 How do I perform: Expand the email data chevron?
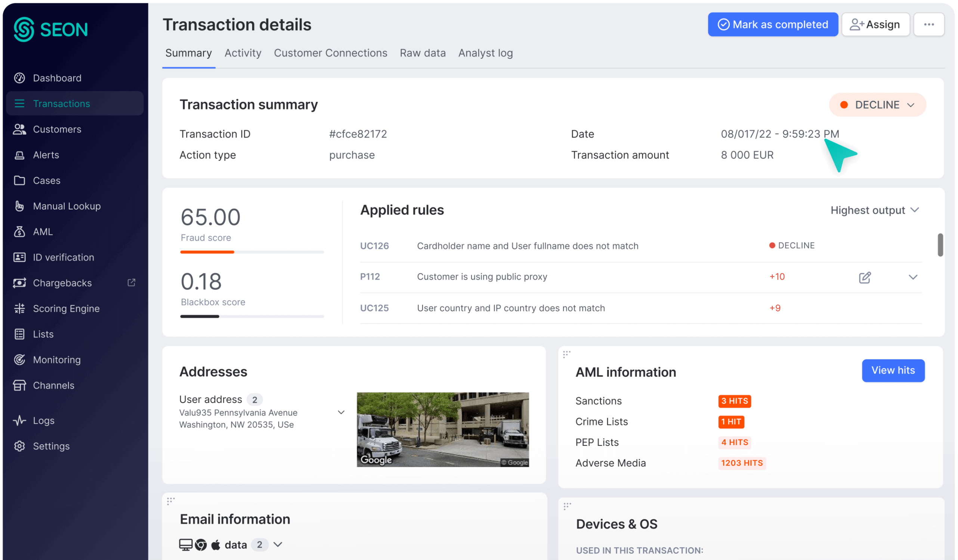[278, 544]
